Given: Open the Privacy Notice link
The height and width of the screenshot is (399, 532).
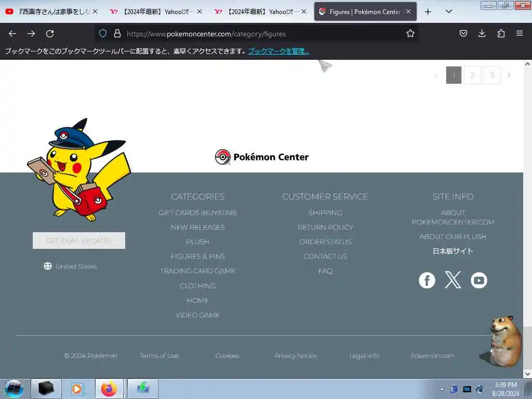Looking at the screenshot, I should (296, 355).
